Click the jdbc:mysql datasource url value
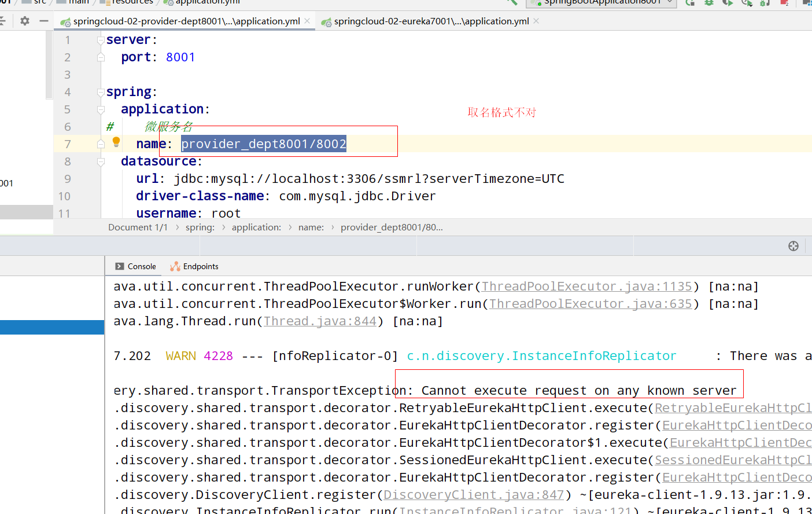The height and width of the screenshot is (514, 812). (x=369, y=179)
